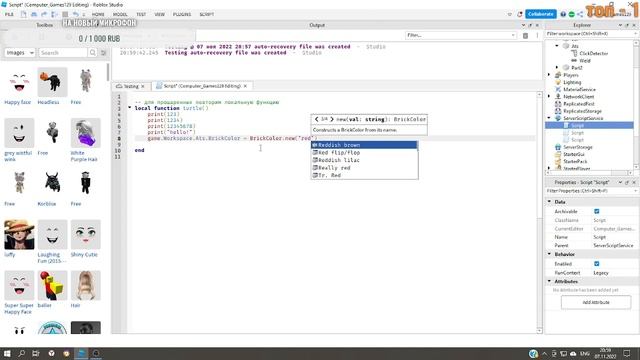The width and height of the screenshot is (640, 360).
Task: Select the Shiny Cutie thumbnail
Action: pyautogui.click(x=85, y=235)
